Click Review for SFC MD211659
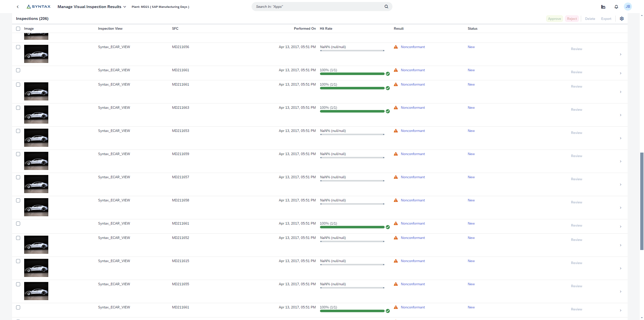 coord(576,156)
